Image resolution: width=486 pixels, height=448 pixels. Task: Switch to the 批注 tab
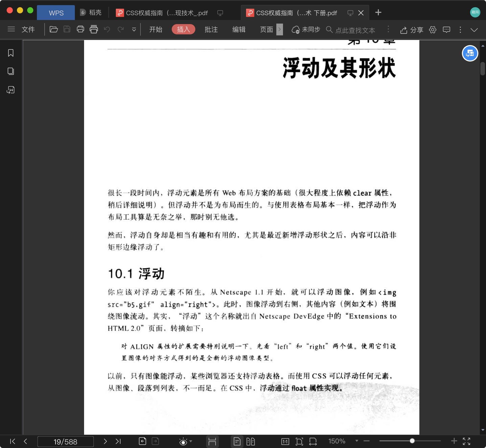tap(211, 29)
